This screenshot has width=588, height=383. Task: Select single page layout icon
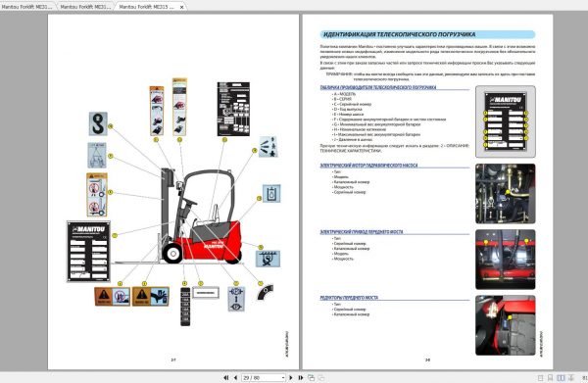tap(540, 378)
